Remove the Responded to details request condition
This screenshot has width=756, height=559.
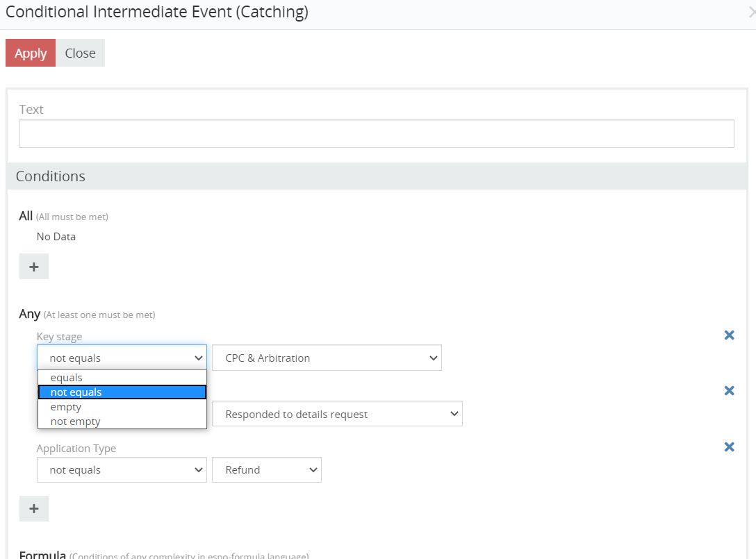[729, 391]
